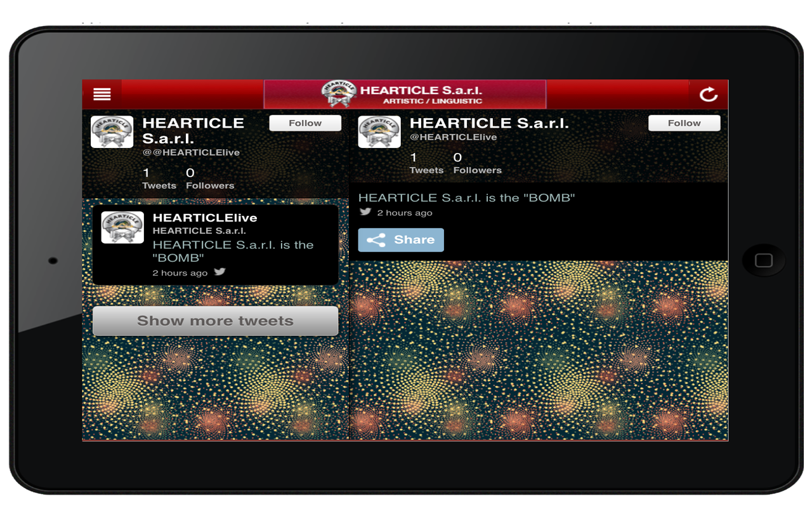
Task: Click the Twitter bird beside the right timestamp
Action: (365, 212)
